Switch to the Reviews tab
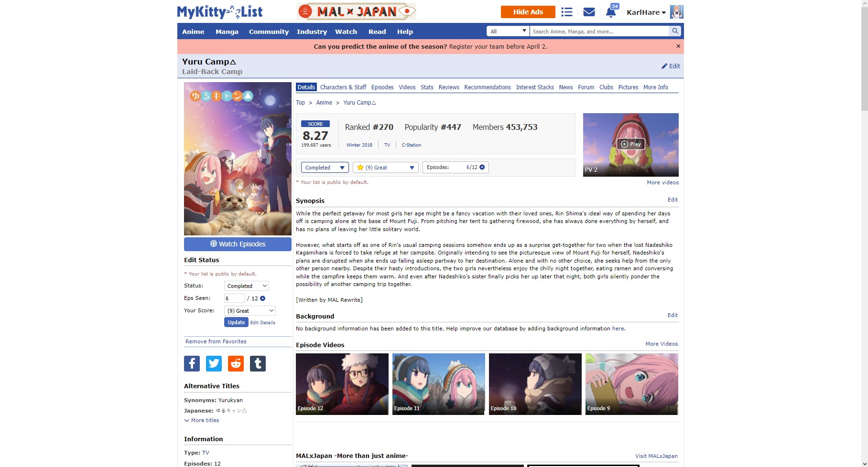Viewport: 868px width, 467px height. click(449, 87)
